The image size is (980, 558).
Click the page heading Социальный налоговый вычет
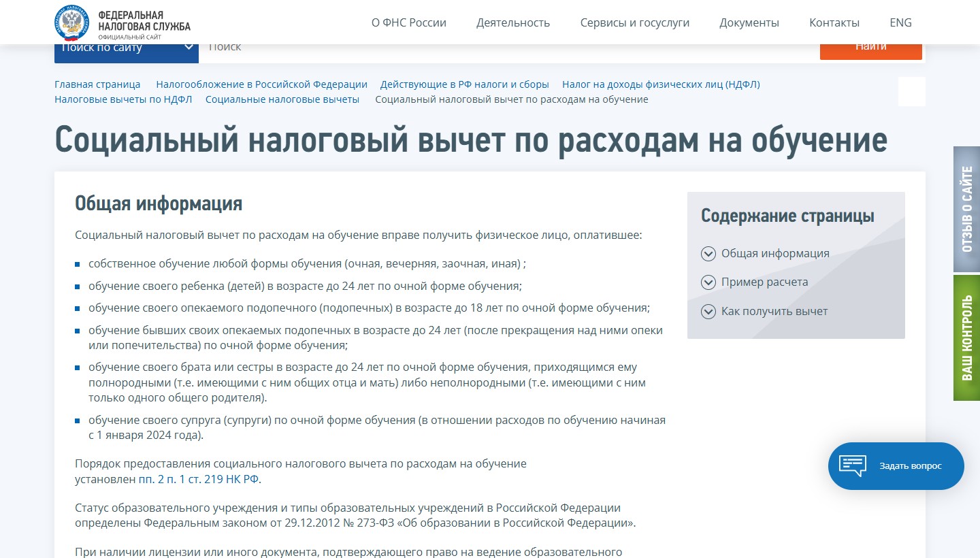(x=471, y=140)
